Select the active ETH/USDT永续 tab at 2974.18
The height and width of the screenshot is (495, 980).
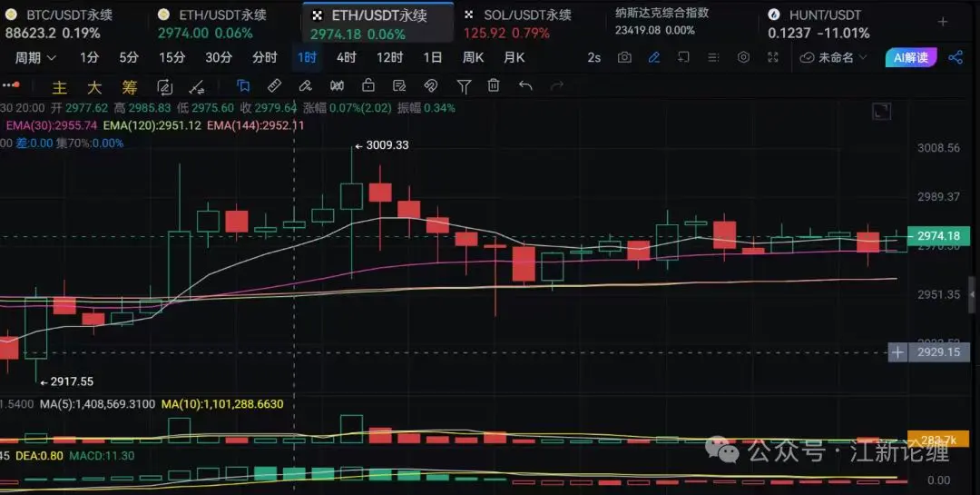[378, 23]
